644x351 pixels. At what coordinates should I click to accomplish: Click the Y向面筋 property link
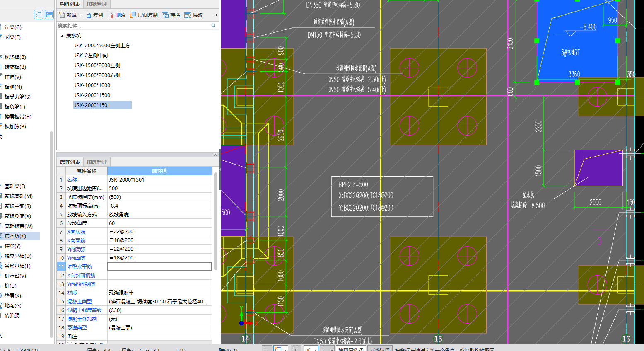coord(76,258)
